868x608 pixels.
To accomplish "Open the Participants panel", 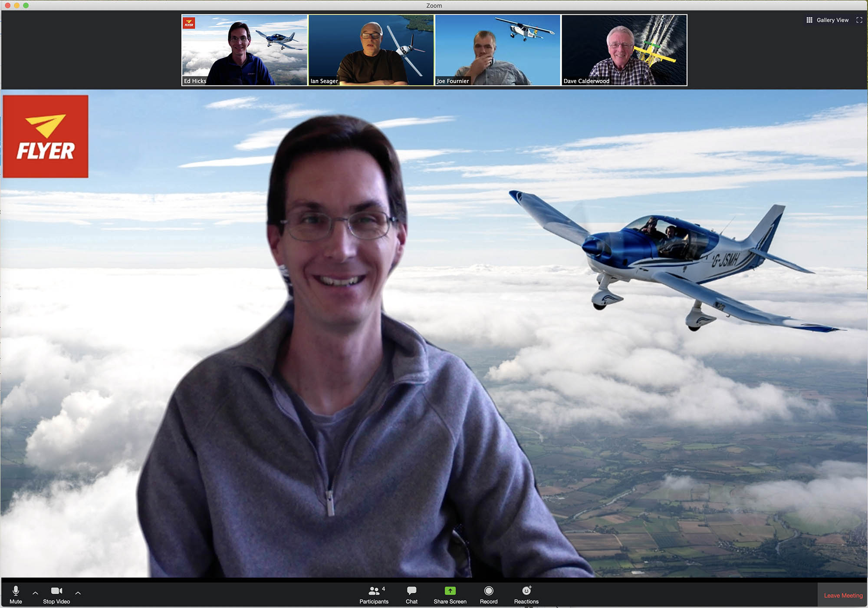I will pos(374,595).
